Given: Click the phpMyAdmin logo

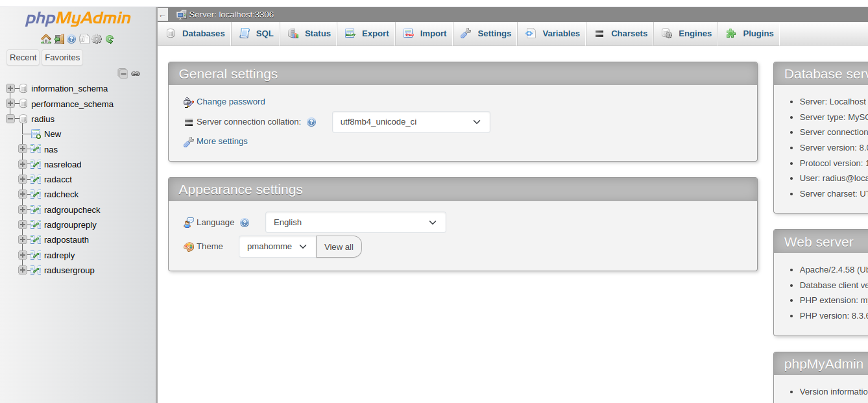Looking at the screenshot, I should (78, 18).
